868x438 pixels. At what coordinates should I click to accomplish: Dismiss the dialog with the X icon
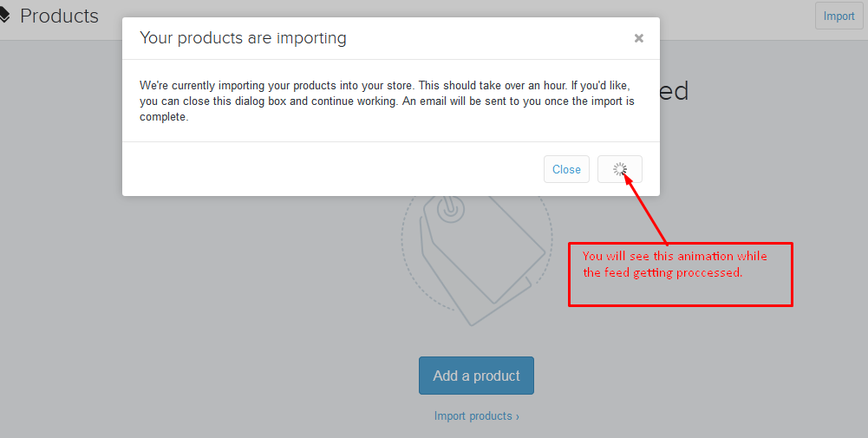[x=639, y=38]
